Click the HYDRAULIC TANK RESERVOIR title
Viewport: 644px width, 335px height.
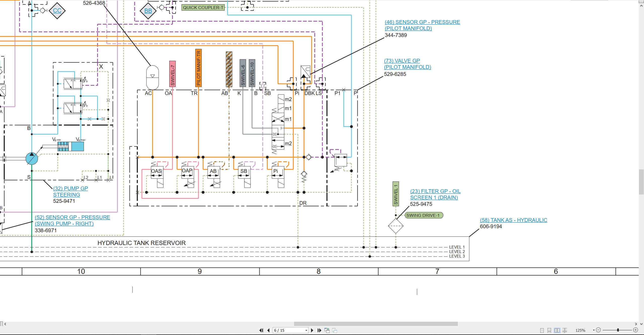click(x=142, y=243)
